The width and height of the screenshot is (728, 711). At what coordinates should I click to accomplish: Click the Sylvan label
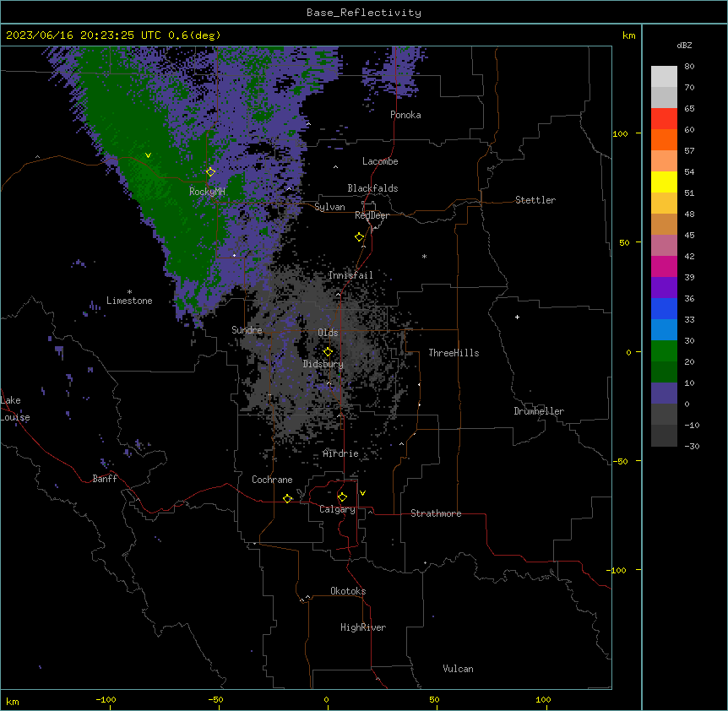tap(329, 207)
